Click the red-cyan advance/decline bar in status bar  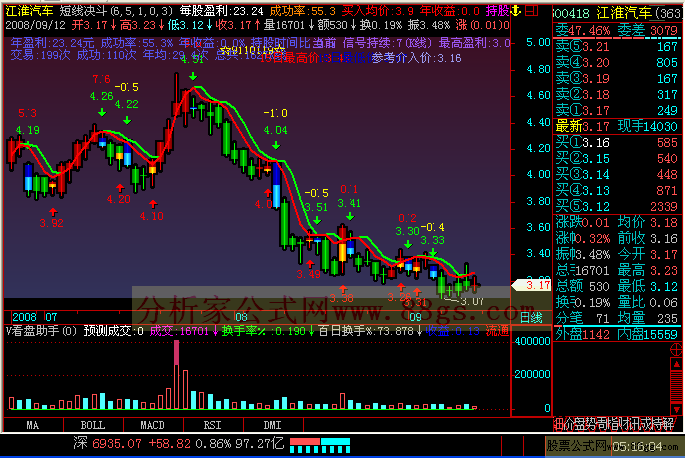[x=320, y=445]
